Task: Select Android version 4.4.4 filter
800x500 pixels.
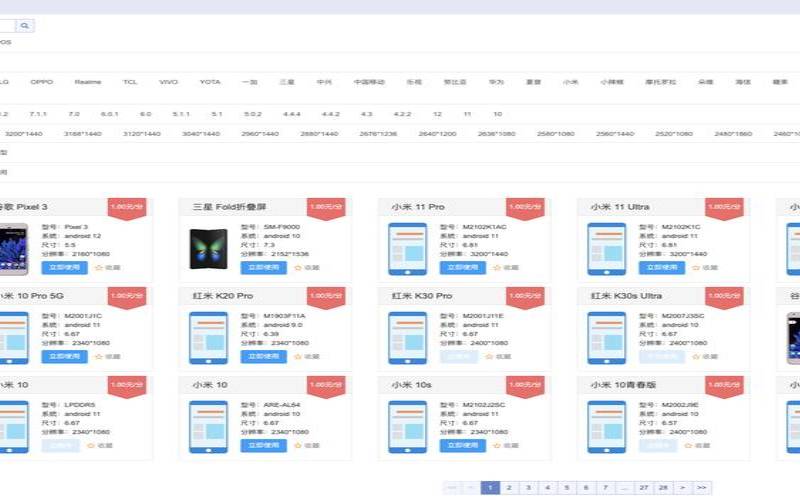Action: tap(291, 114)
